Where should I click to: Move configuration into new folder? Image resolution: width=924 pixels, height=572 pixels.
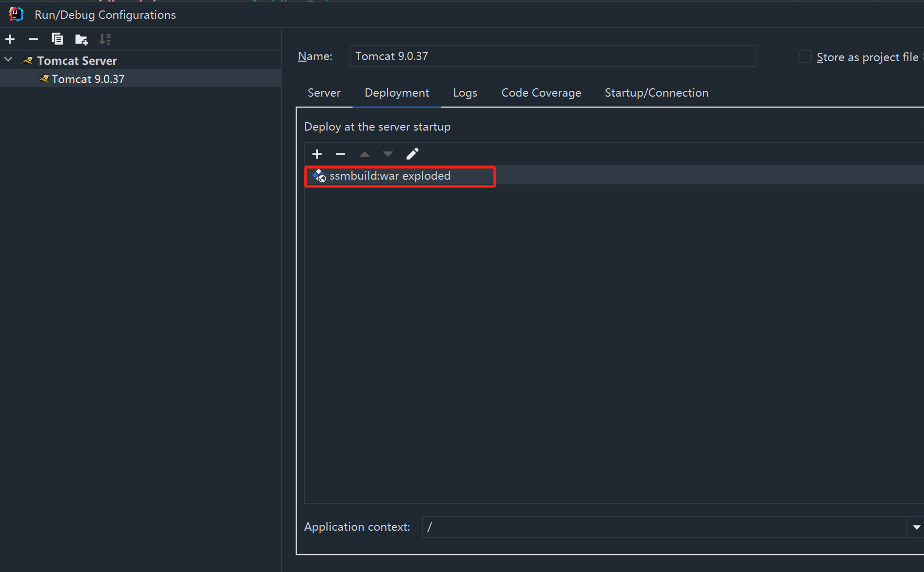pyautogui.click(x=81, y=39)
